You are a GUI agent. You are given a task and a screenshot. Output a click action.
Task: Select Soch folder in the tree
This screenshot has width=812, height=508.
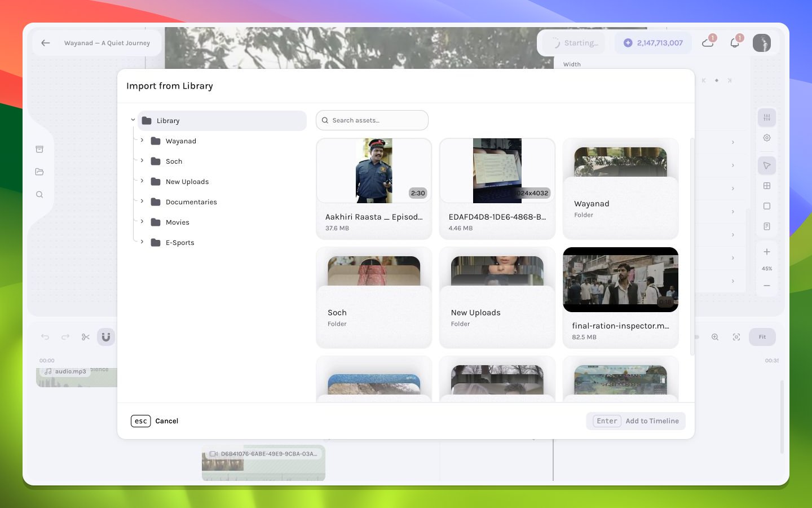tap(227, 161)
